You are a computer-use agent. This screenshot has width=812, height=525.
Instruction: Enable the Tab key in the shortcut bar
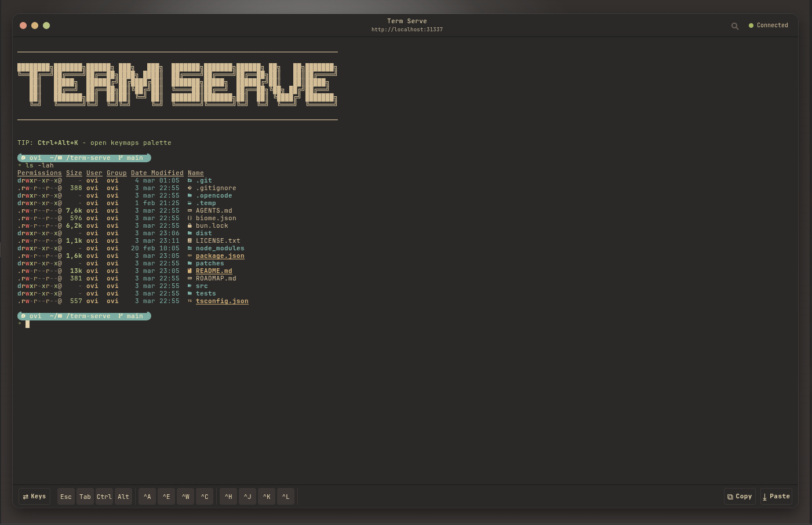pos(85,496)
